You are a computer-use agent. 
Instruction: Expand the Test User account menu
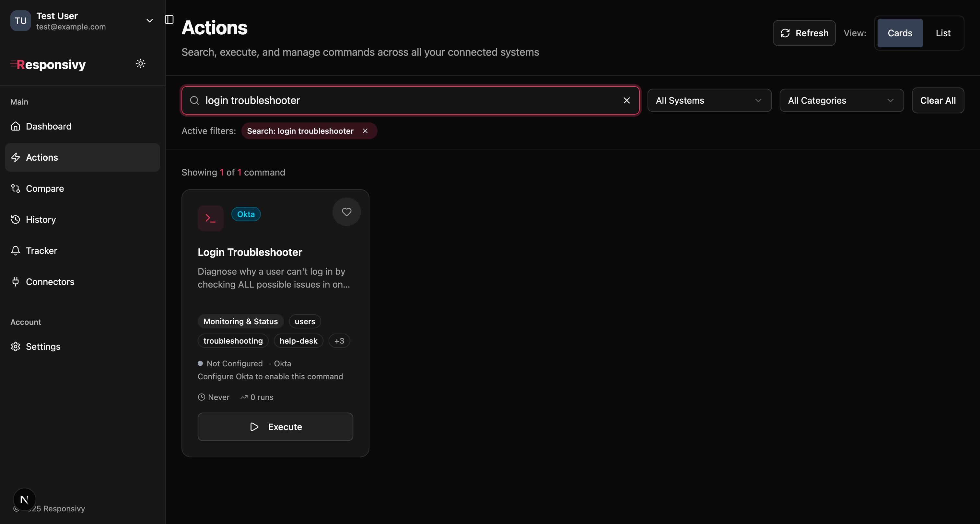click(149, 21)
